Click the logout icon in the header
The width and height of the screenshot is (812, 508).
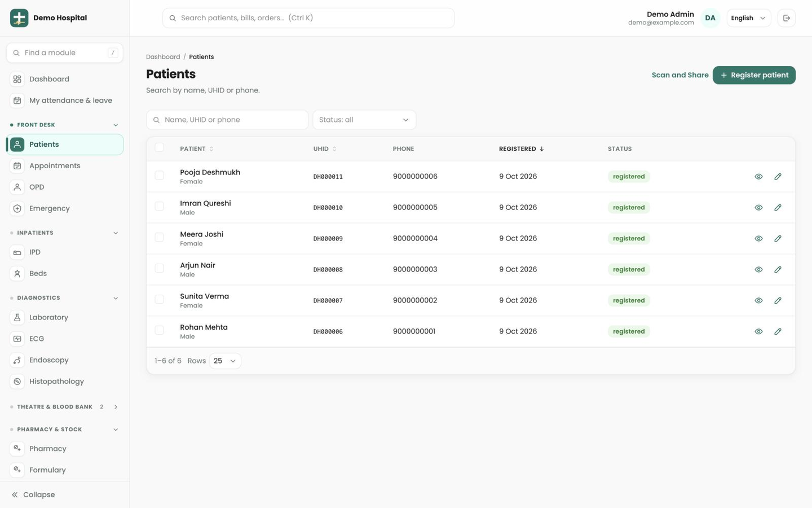click(786, 18)
